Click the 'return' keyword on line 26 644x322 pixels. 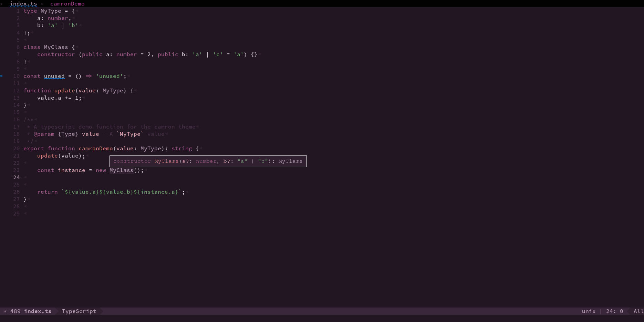point(47,192)
